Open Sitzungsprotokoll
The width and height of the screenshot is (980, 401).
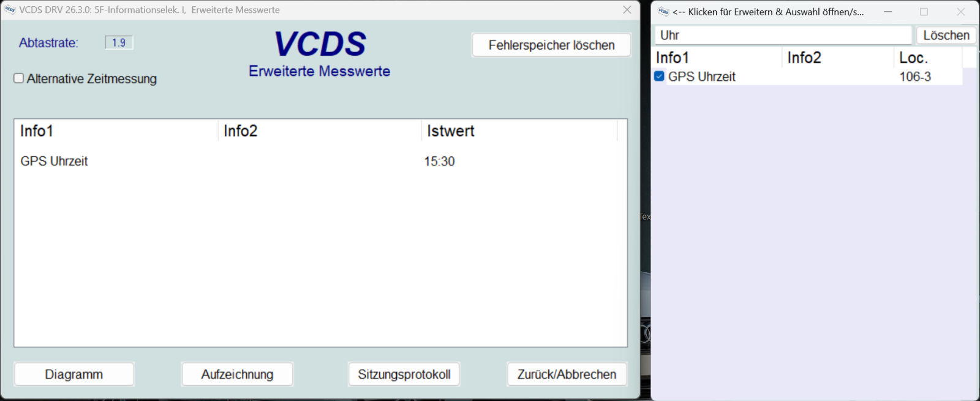404,374
